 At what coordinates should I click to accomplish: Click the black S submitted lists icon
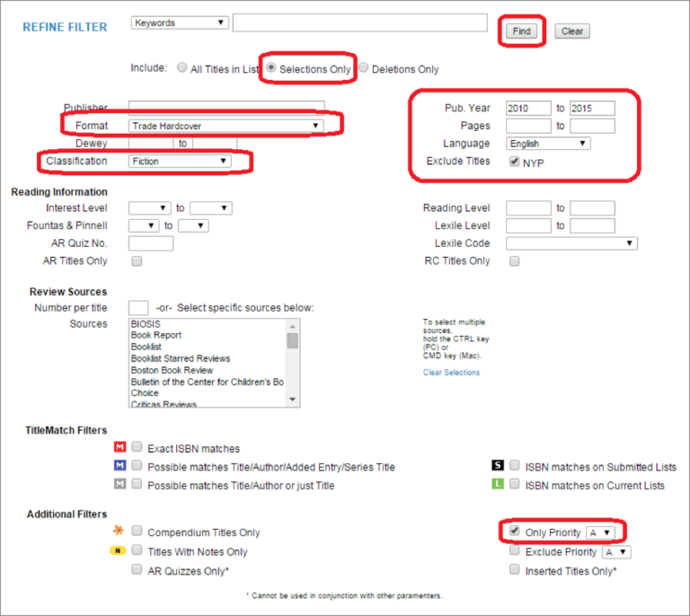[497, 466]
